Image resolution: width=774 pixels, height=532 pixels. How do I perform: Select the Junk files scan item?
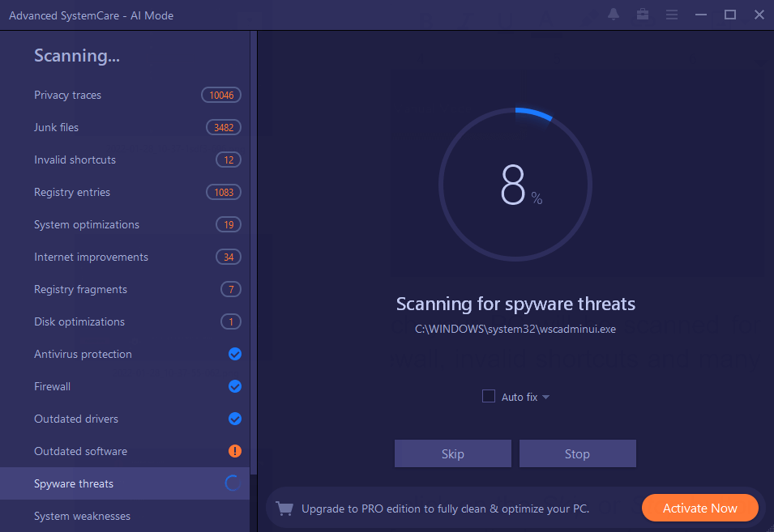[125, 127]
